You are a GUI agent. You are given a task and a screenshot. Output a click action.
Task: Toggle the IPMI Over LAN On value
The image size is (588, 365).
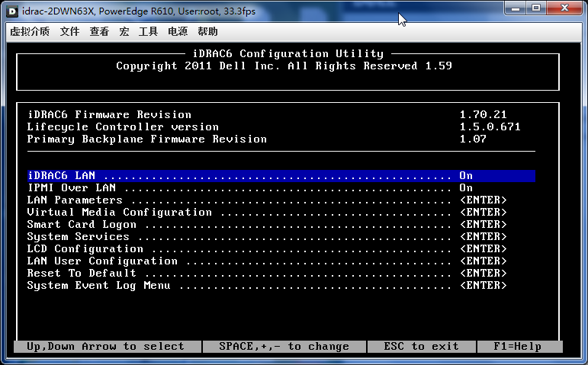(466, 187)
